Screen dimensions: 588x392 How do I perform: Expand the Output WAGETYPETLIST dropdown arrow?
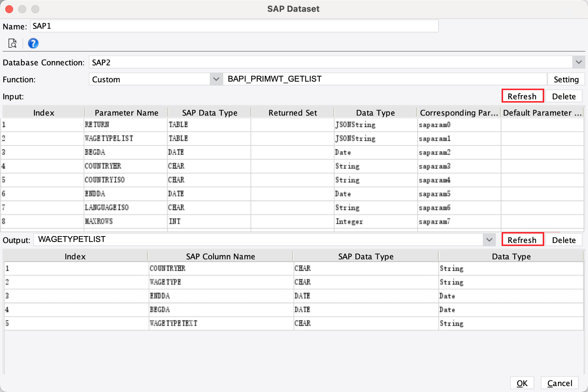[489, 240]
